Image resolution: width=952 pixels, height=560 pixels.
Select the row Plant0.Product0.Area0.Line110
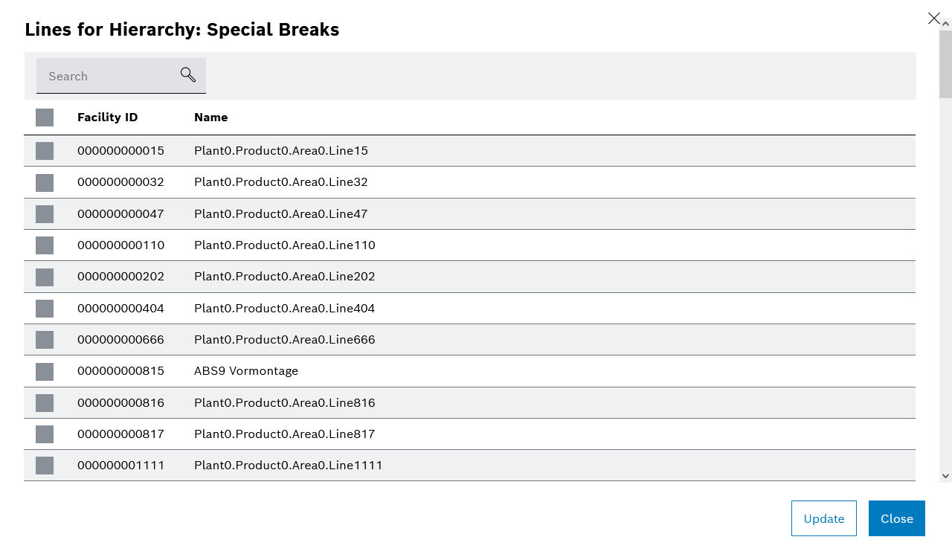pyautogui.click(x=284, y=245)
